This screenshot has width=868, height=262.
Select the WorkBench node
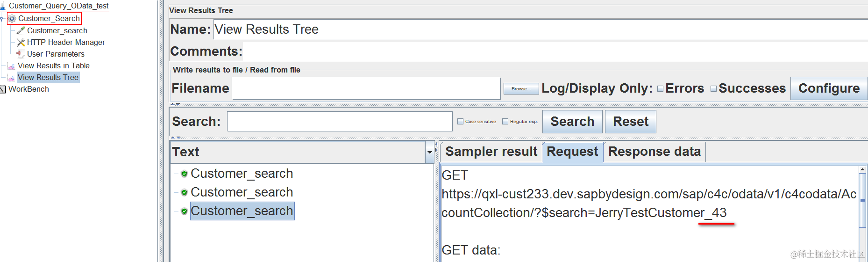click(28, 89)
